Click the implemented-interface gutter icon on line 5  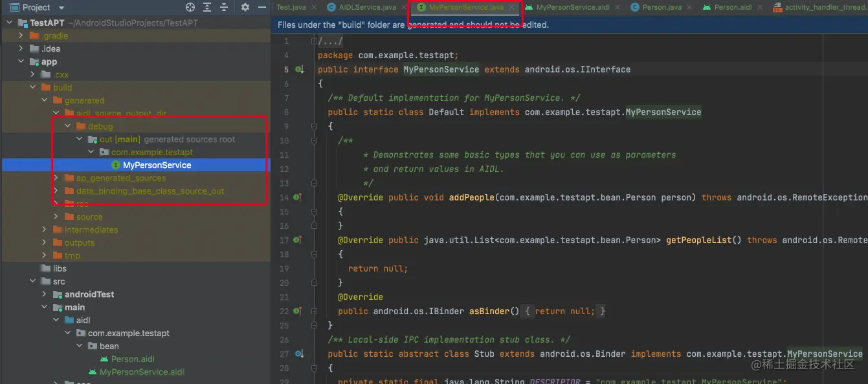(299, 69)
